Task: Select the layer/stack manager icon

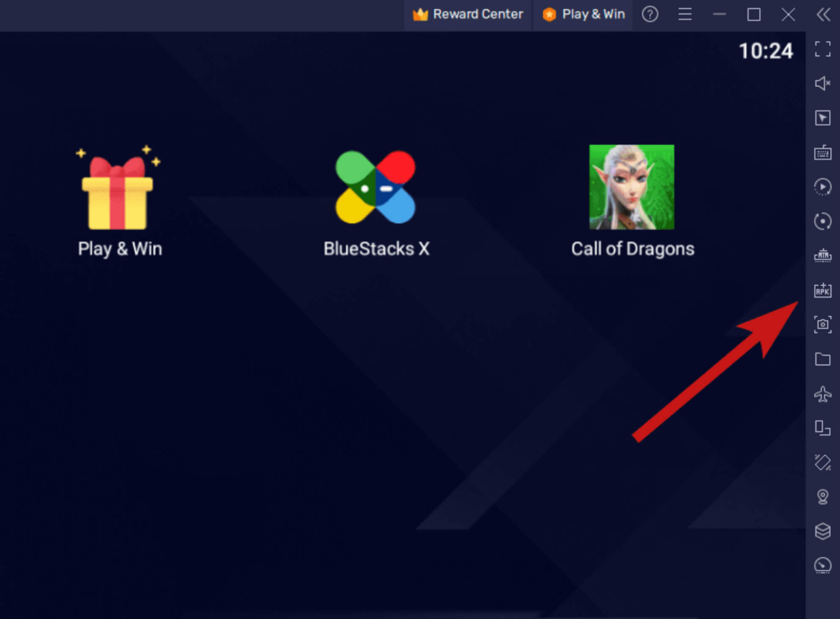Action: (x=823, y=530)
